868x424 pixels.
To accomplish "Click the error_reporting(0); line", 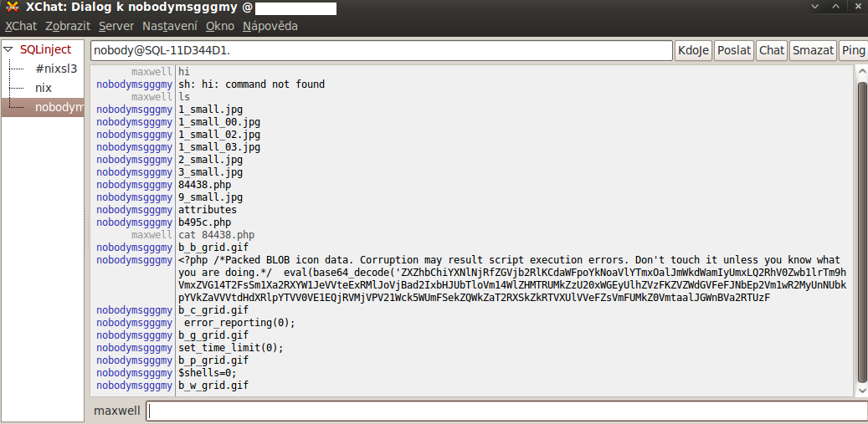I will [239, 323].
